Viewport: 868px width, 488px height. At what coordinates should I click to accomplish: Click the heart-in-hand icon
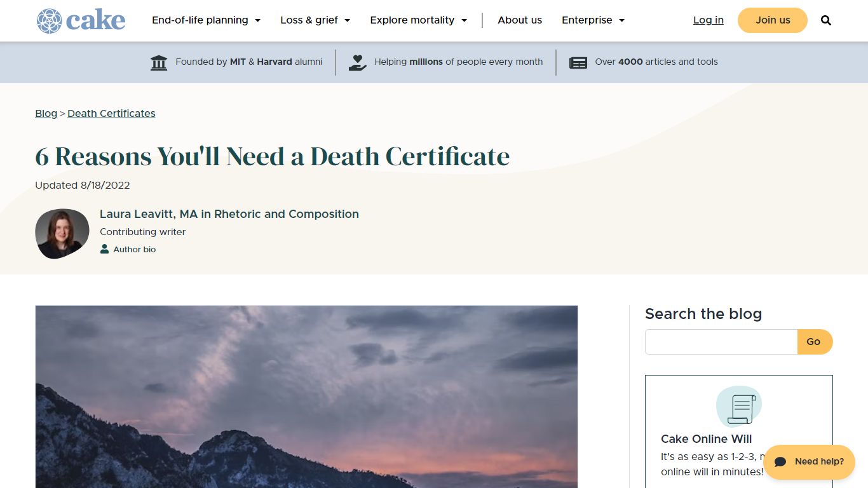pos(358,62)
